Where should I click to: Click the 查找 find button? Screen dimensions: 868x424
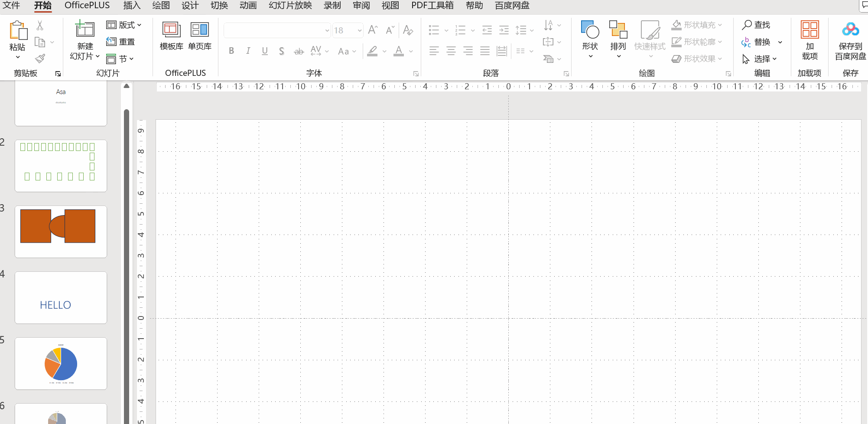click(756, 25)
